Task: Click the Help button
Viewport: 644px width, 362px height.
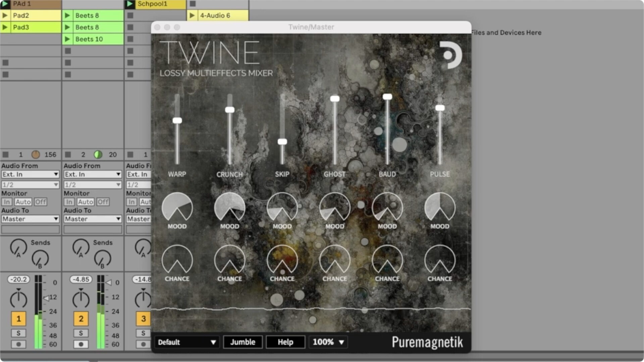Action: click(285, 342)
